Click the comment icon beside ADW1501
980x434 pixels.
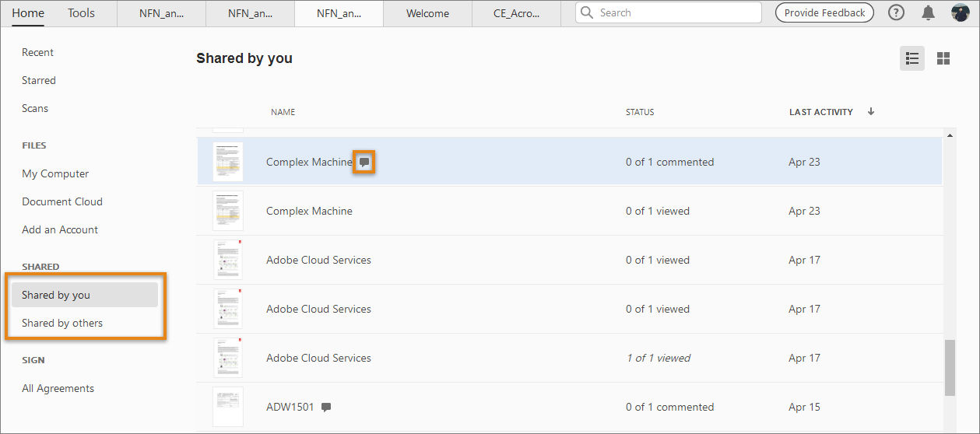(x=326, y=407)
